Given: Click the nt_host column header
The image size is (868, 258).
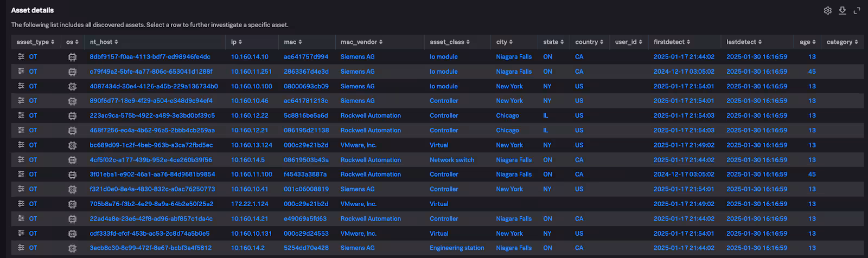Looking at the screenshot, I should click(x=104, y=42).
